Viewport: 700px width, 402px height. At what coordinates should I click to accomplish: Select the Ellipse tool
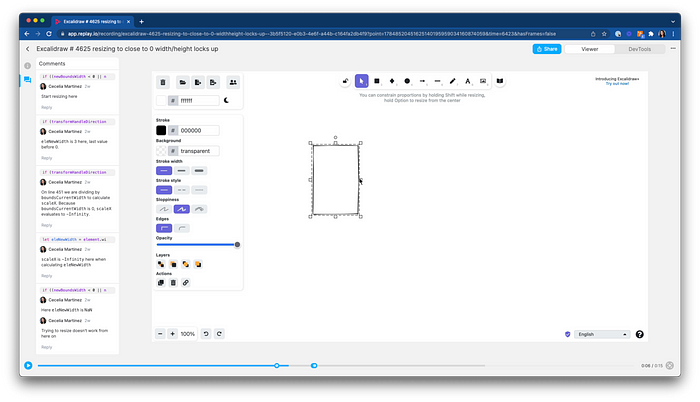(x=407, y=81)
